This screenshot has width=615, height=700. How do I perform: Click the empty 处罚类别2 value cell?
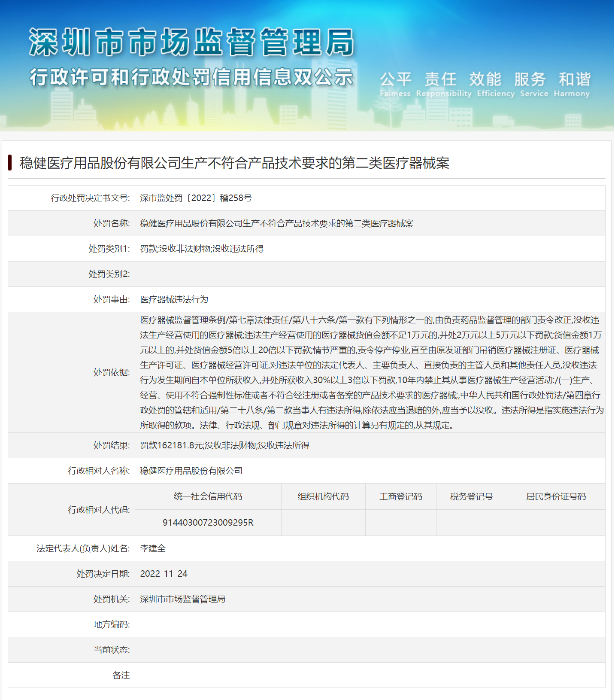[370, 274]
